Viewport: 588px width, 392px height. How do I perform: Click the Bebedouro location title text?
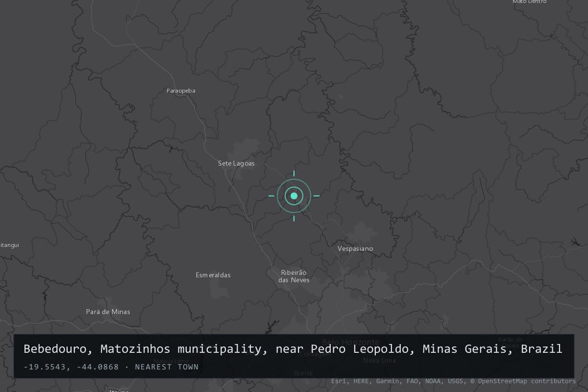(293, 349)
